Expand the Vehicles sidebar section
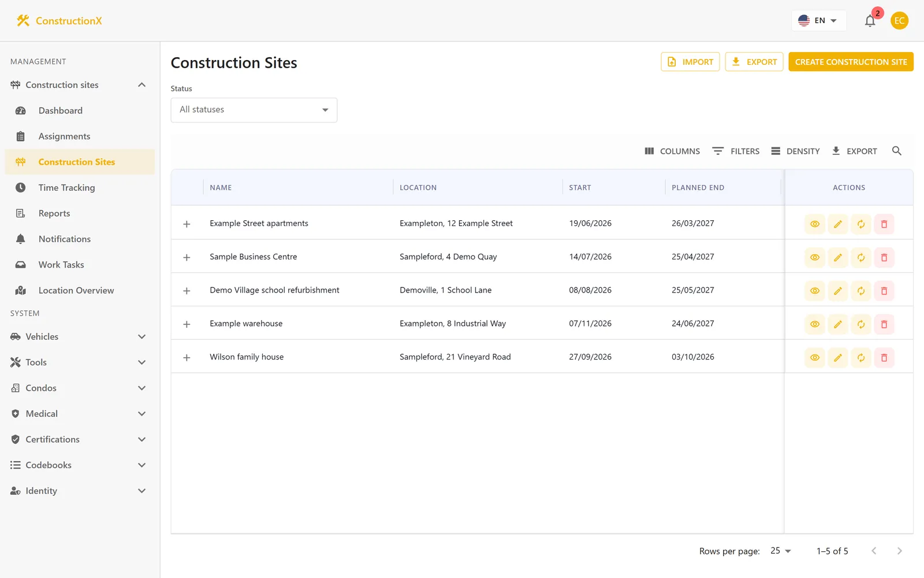Viewport: 924px width, 578px height. point(79,336)
